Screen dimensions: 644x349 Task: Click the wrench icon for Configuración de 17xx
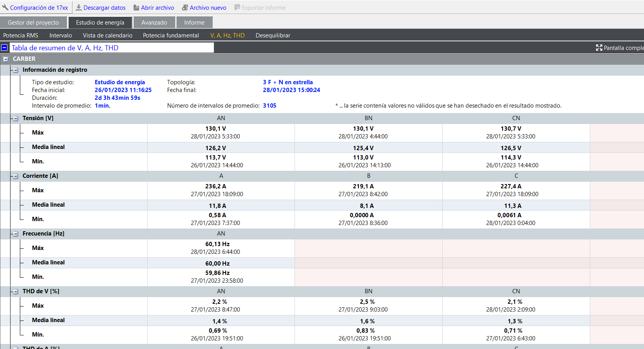pyautogui.click(x=5, y=7)
